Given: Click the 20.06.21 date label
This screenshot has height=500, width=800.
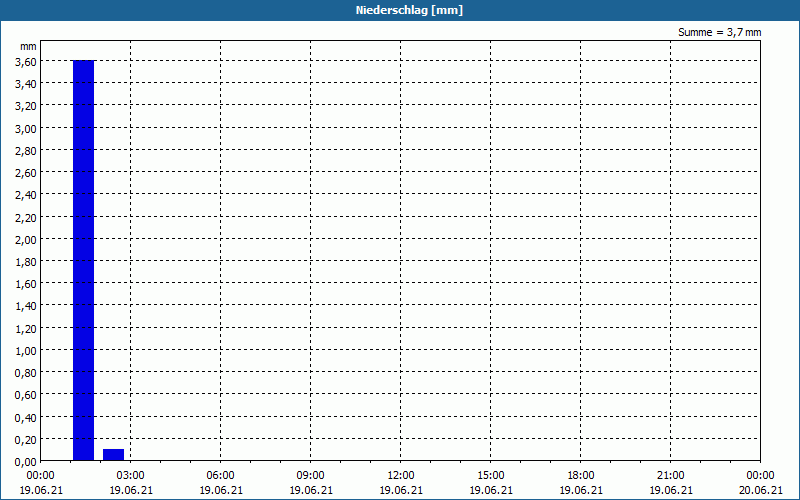Looking at the screenshot, I should tap(761, 490).
